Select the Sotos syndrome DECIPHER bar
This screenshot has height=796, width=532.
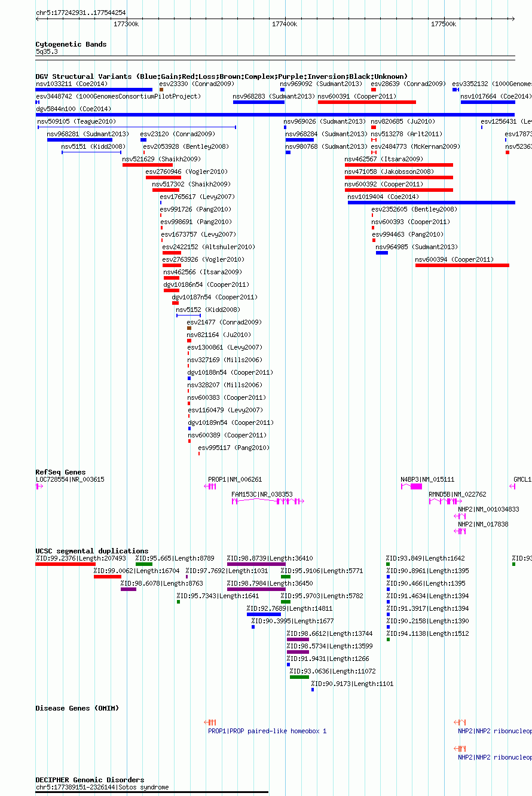coord(152,792)
